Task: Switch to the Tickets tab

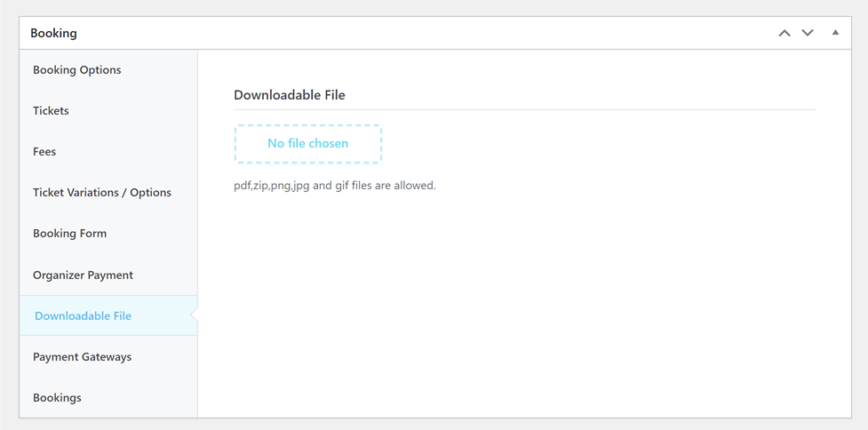Action: (51, 111)
